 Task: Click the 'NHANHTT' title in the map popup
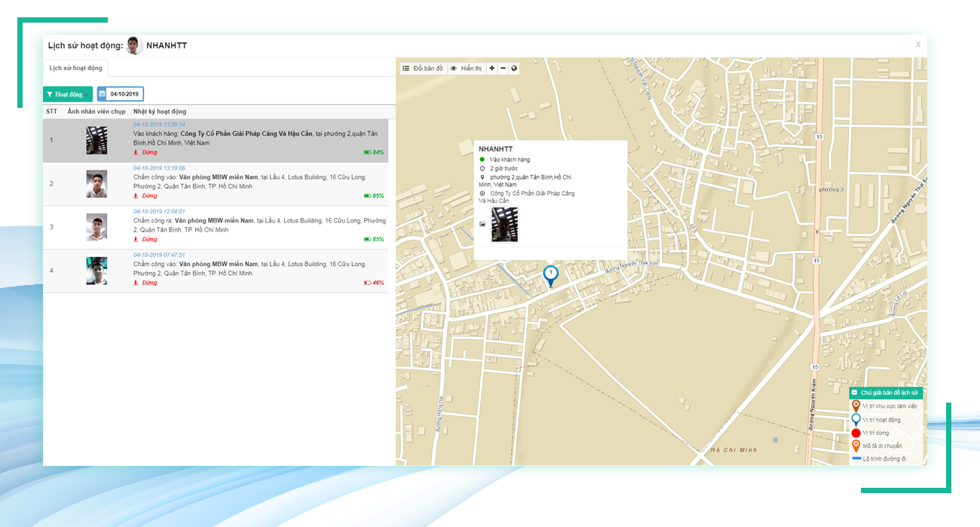495,149
